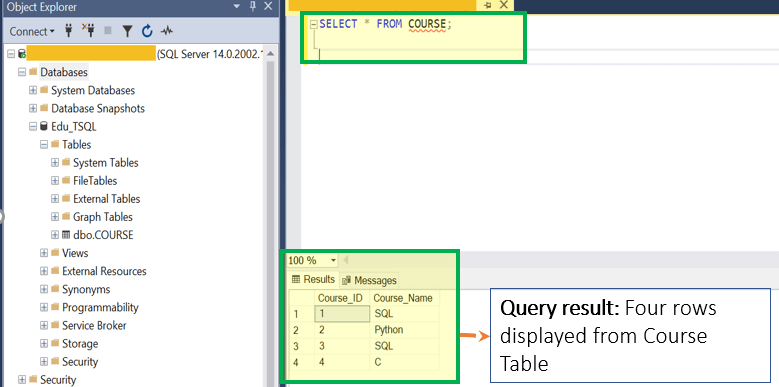Click the Course_ID column header
The height and width of the screenshot is (387, 779).
point(343,298)
